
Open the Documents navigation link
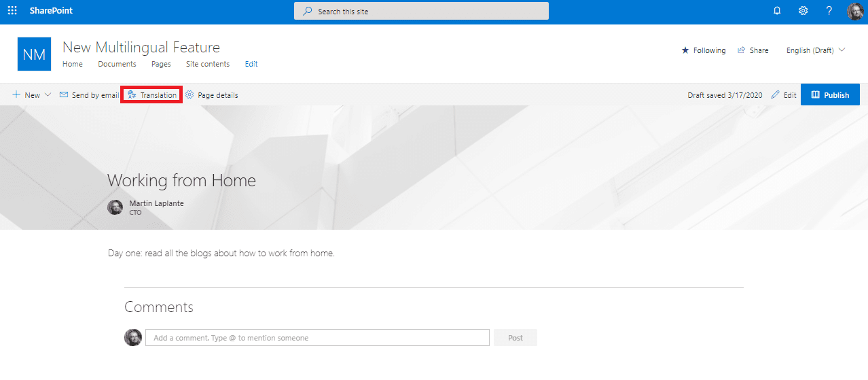point(117,64)
